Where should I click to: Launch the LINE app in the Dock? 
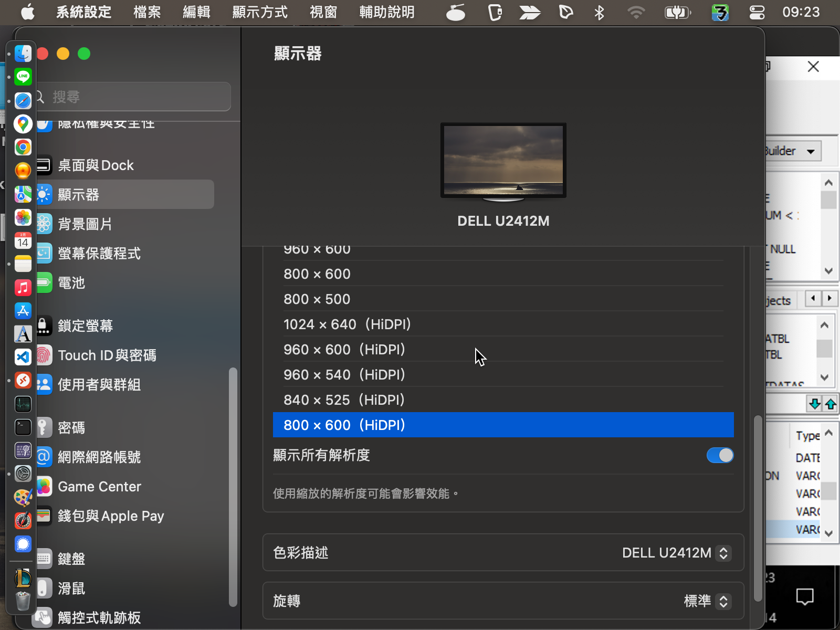coord(23,77)
